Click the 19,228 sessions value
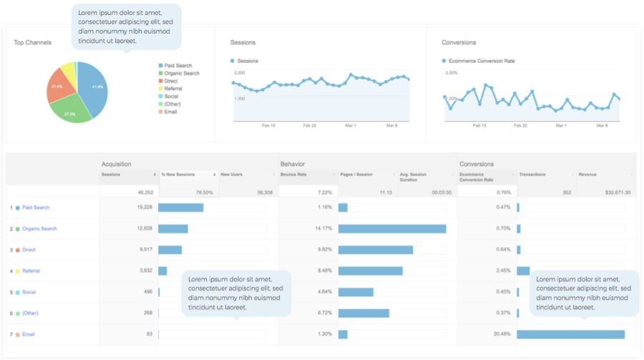Viewport: 644px width, 360px height. tap(145, 207)
